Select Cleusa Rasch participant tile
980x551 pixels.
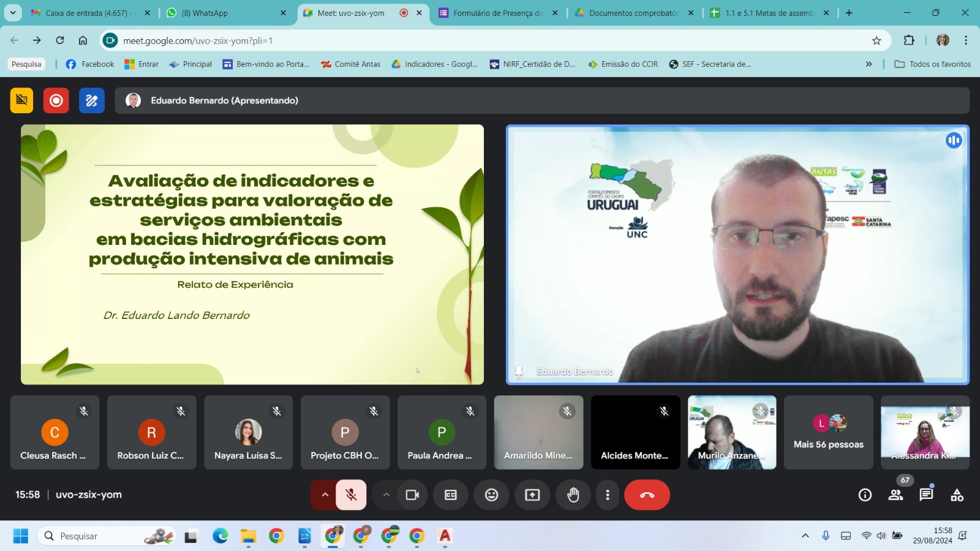55,432
